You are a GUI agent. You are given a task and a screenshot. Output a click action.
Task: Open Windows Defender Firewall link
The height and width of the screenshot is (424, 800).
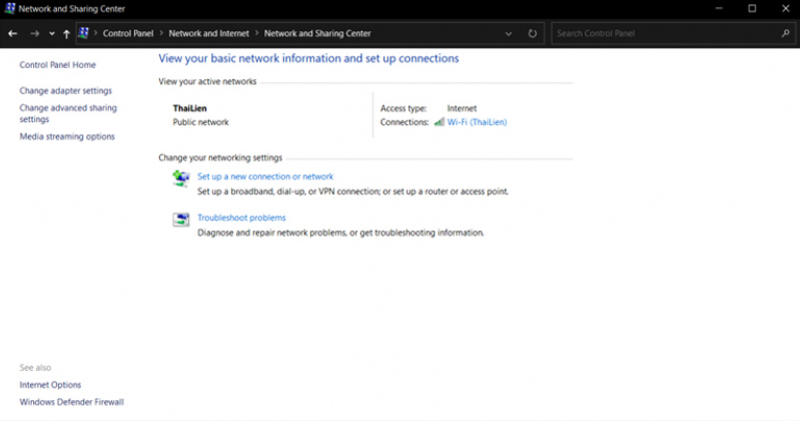71,402
